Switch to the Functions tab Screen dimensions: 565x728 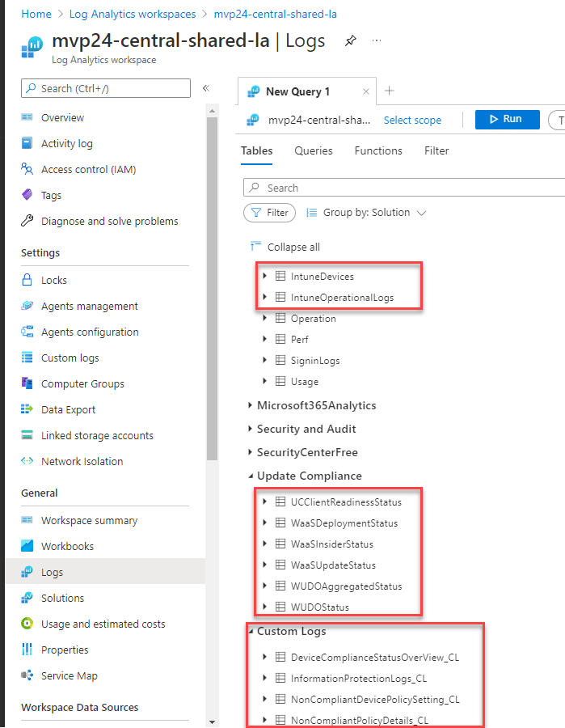(378, 151)
